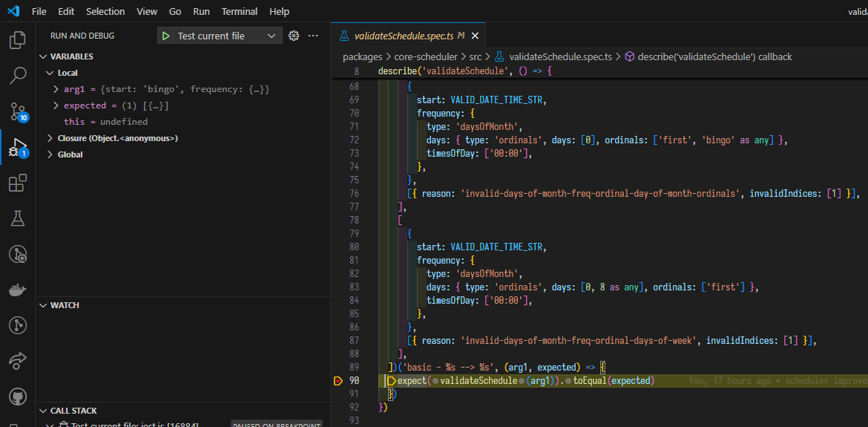
Task: Open the Explorer view in activity bar
Action: click(x=18, y=40)
